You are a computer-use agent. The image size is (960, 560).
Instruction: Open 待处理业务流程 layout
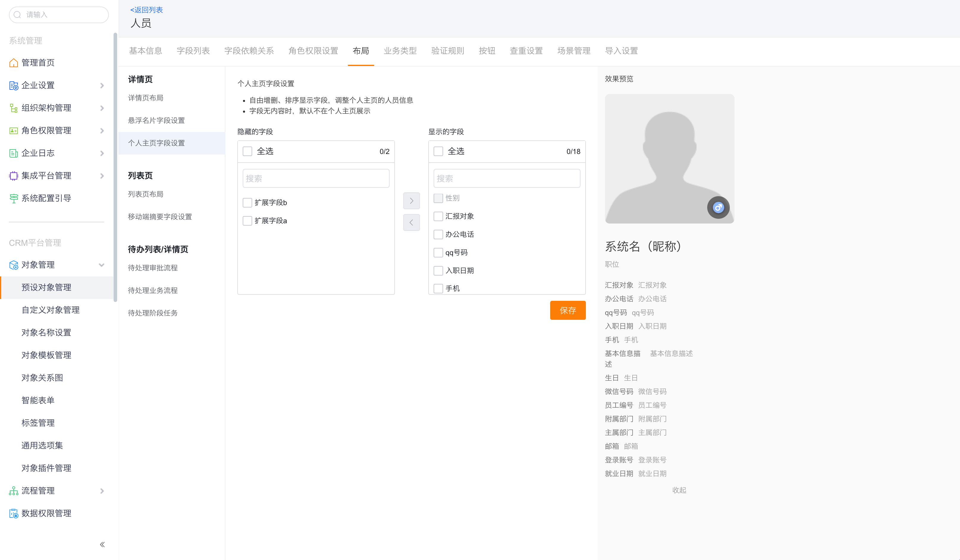pyautogui.click(x=153, y=290)
